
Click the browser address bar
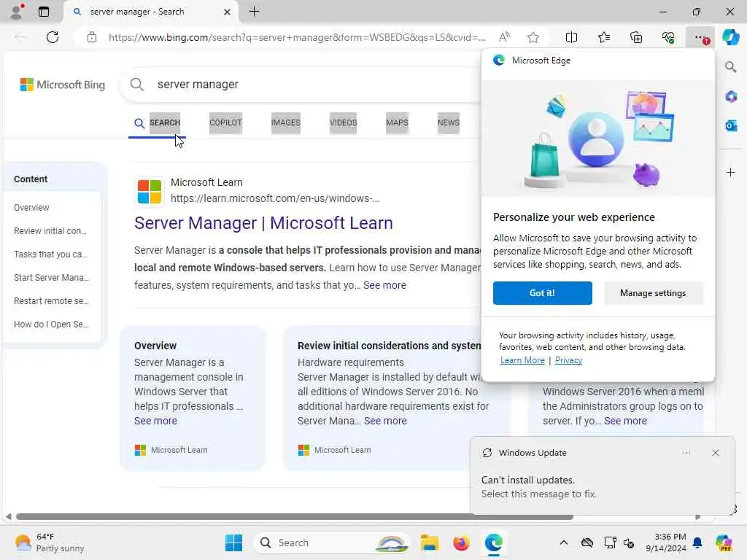point(297,37)
